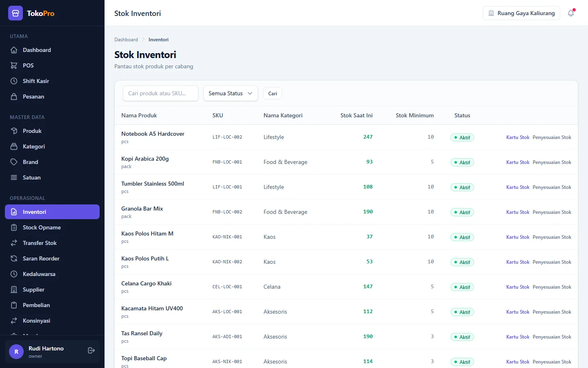Click the Kedaluwarsa clock icon
The width and height of the screenshot is (588, 368).
[14, 274]
